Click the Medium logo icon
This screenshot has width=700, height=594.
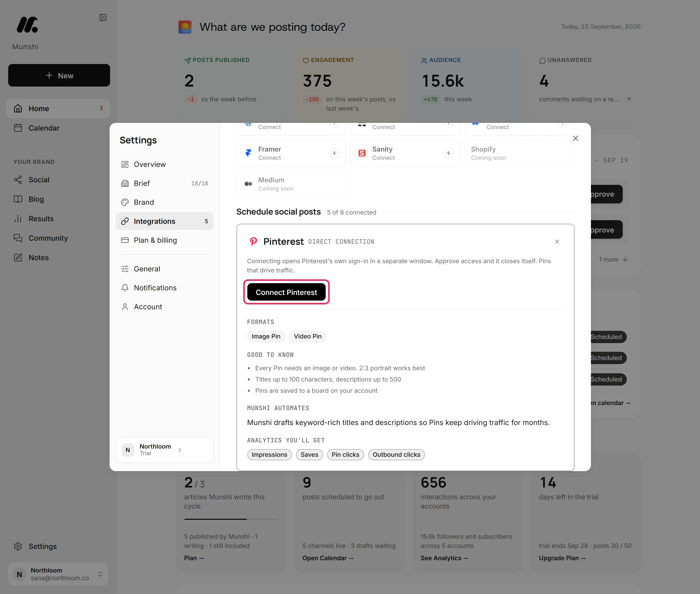tap(249, 184)
